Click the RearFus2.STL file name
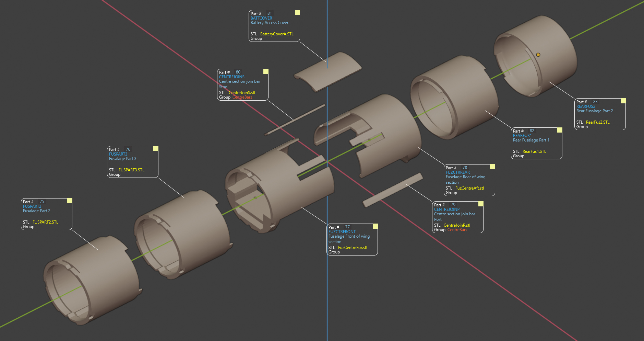This screenshot has height=341, width=644. pyautogui.click(x=598, y=122)
